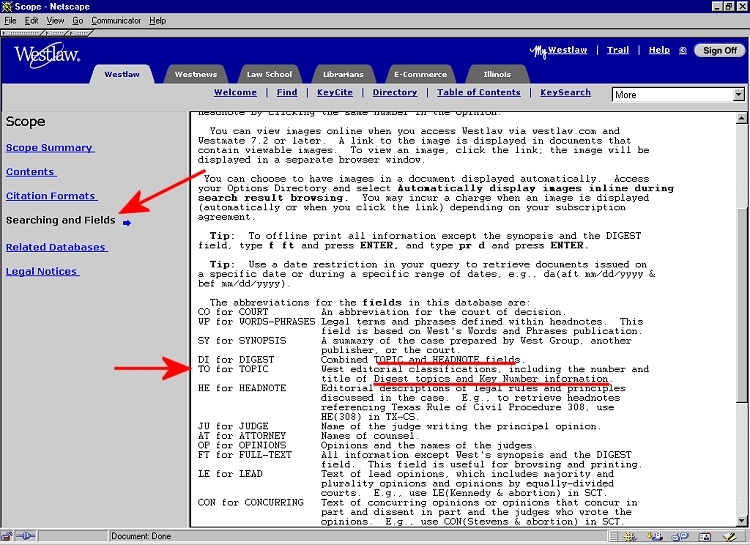The height and width of the screenshot is (545, 750).
Task: Open the Edit menu
Action: [32, 21]
